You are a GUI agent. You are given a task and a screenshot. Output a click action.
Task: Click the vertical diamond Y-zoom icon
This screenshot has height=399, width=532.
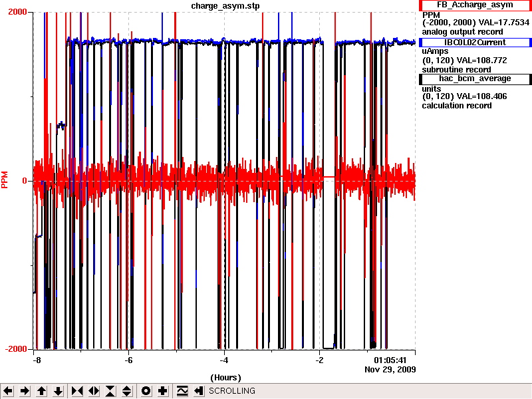coord(127,391)
